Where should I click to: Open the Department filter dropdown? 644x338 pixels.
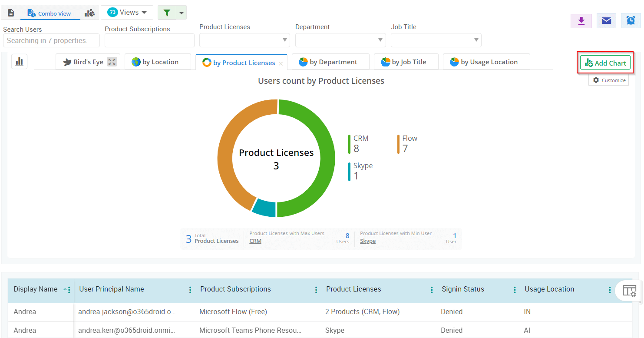340,40
